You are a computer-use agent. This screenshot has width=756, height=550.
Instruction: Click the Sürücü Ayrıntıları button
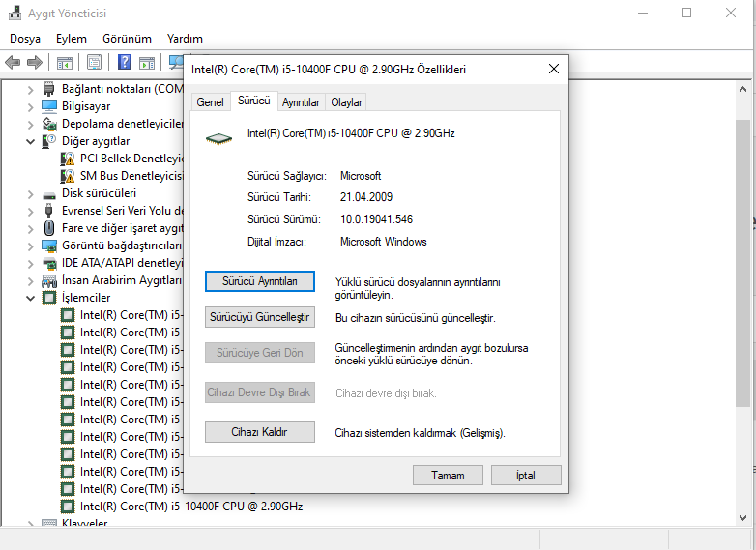click(x=260, y=281)
